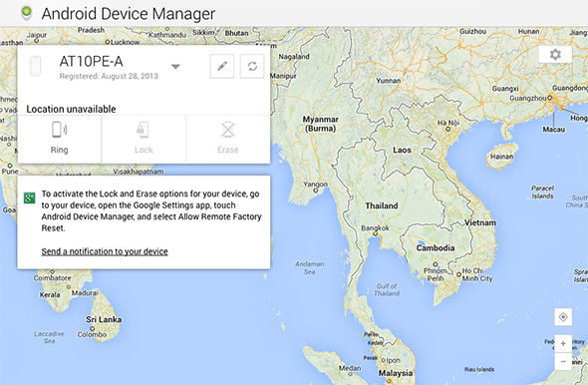Click the Malaysia label on the map
Viewport: 588px width, 385px height.
coord(396,373)
